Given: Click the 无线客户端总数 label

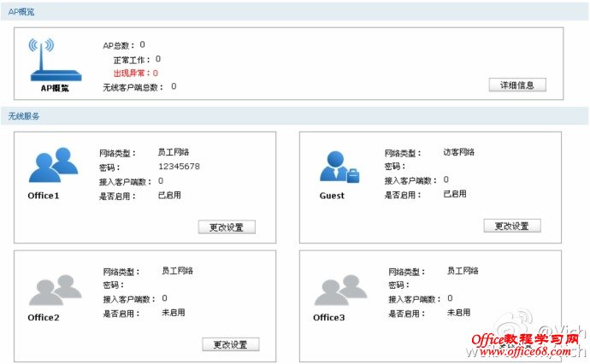Looking at the screenshot, I should 133,87.
